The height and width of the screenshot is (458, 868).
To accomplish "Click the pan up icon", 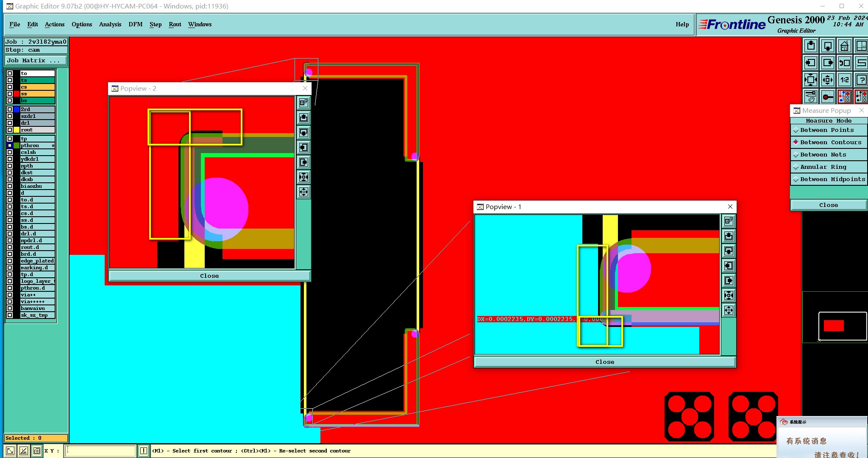I will point(811,46).
